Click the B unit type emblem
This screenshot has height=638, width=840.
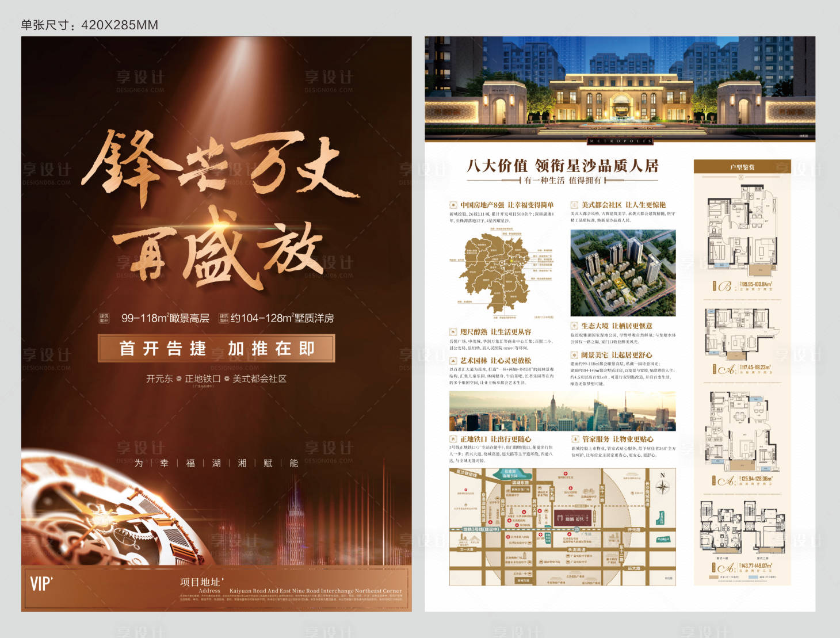pyautogui.click(x=724, y=286)
